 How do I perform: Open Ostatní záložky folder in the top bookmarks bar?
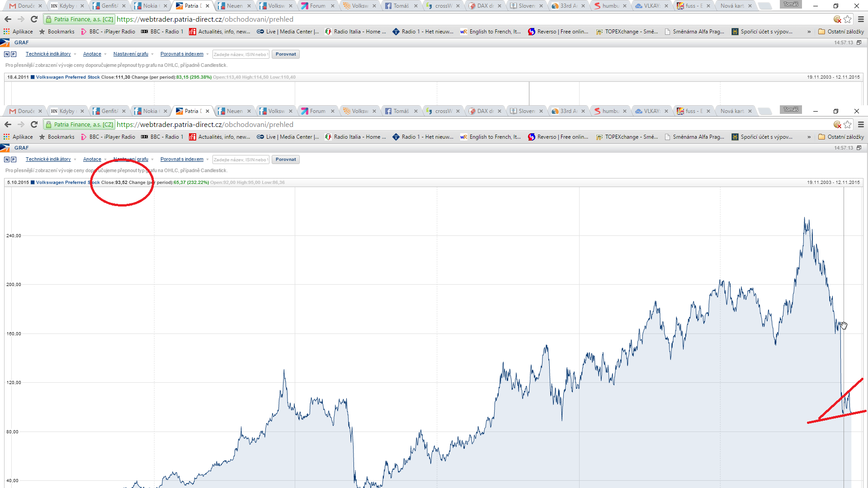[841, 32]
